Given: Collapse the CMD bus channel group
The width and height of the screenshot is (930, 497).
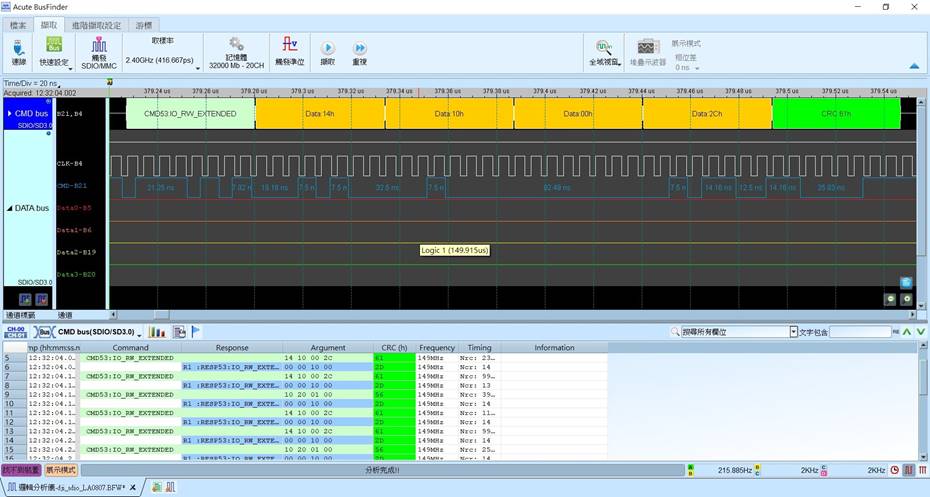Looking at the screenshot, I should click(9, 114).
